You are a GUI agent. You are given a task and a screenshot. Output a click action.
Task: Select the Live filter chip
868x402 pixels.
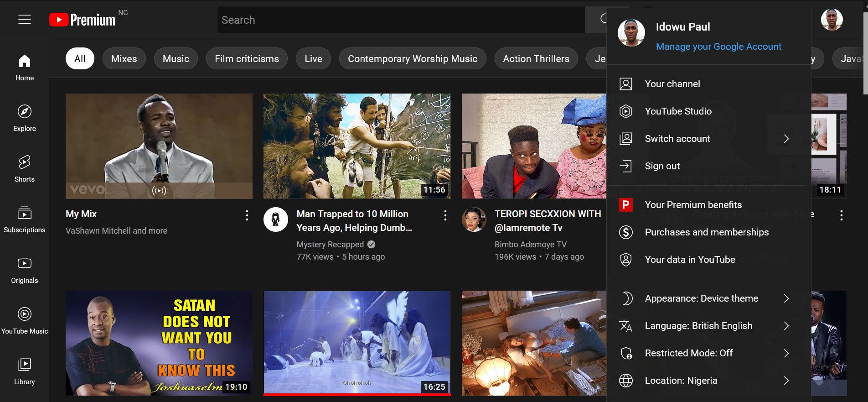pos(313,58)
